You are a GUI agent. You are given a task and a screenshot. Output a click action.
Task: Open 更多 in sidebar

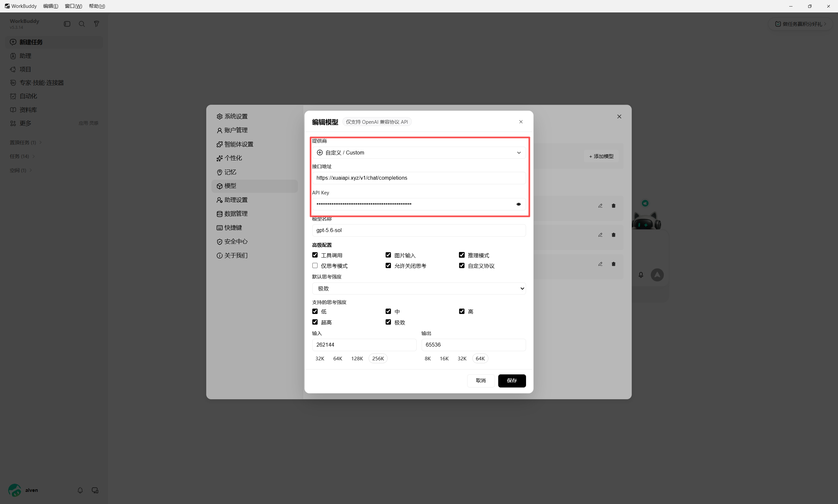pos(55,123)
